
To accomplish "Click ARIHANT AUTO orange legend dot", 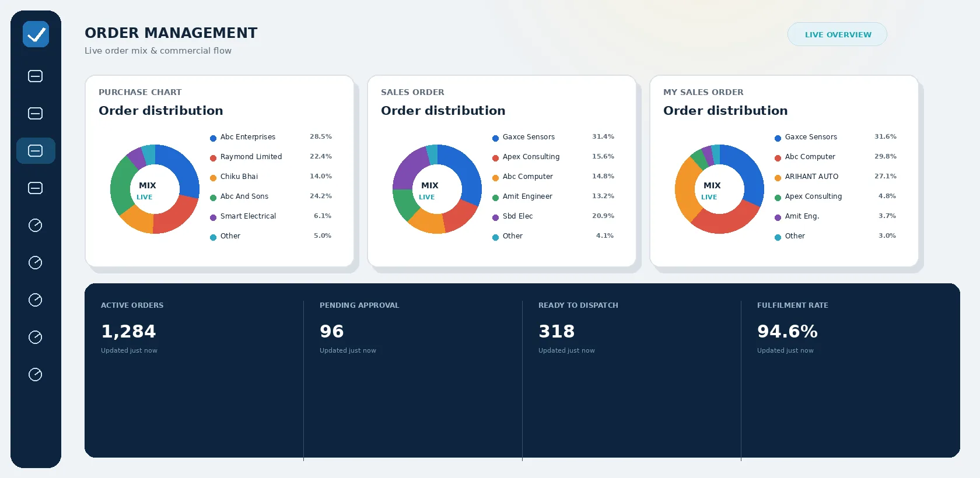I will (778, 178).
